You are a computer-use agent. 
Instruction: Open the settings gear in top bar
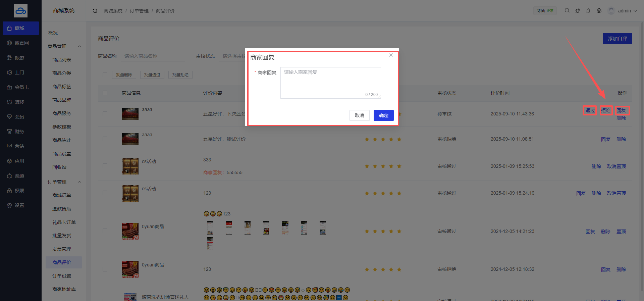[599, 11]
